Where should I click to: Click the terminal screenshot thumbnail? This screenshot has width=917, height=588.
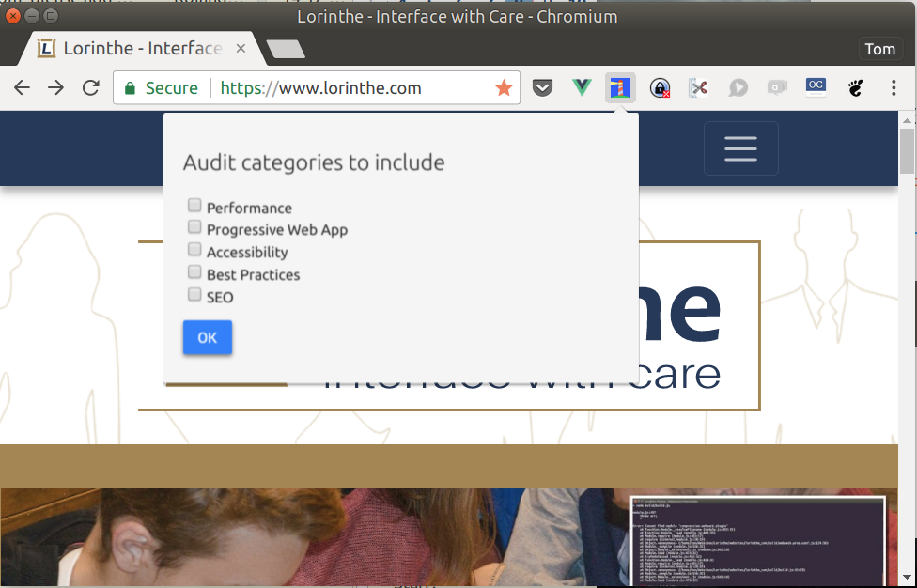[x=758, y=541]
